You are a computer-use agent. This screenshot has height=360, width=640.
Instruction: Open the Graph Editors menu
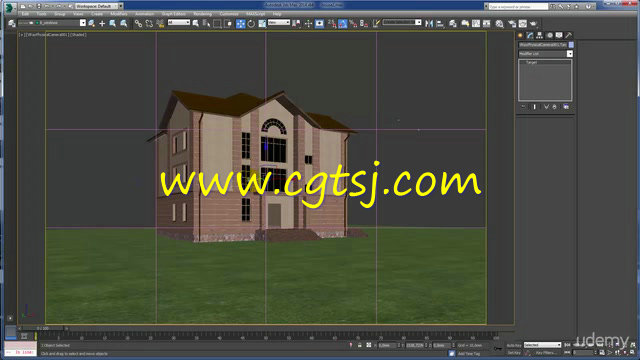point(173,14)
